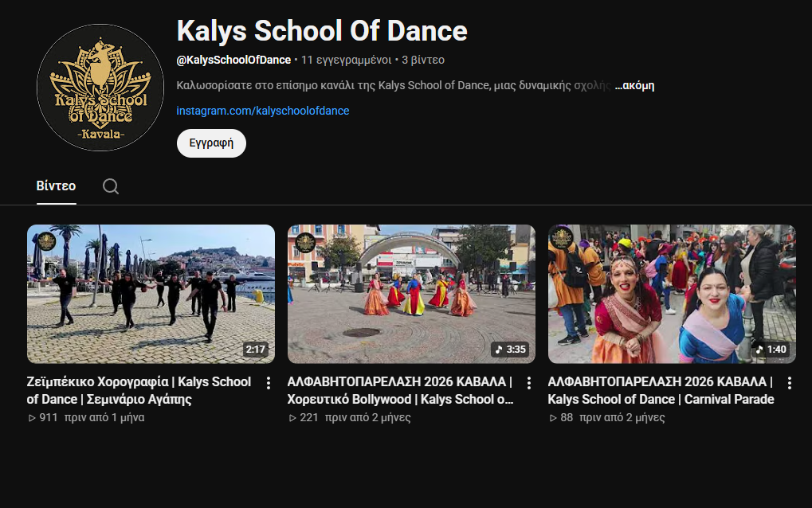The width and height of the screenshot is (812, 508).
Task: Click the Καλωσορίσατε channel description text
Action: (394, 85)
